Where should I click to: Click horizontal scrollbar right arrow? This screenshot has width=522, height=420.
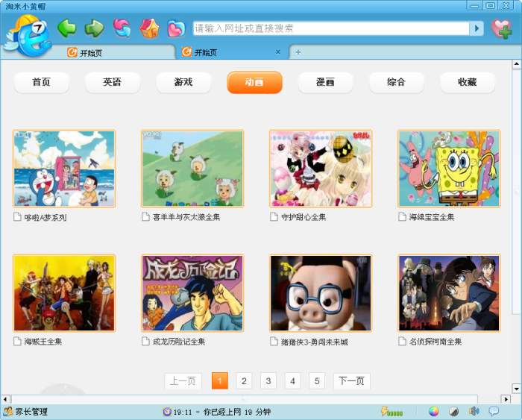tap(506, 399)
